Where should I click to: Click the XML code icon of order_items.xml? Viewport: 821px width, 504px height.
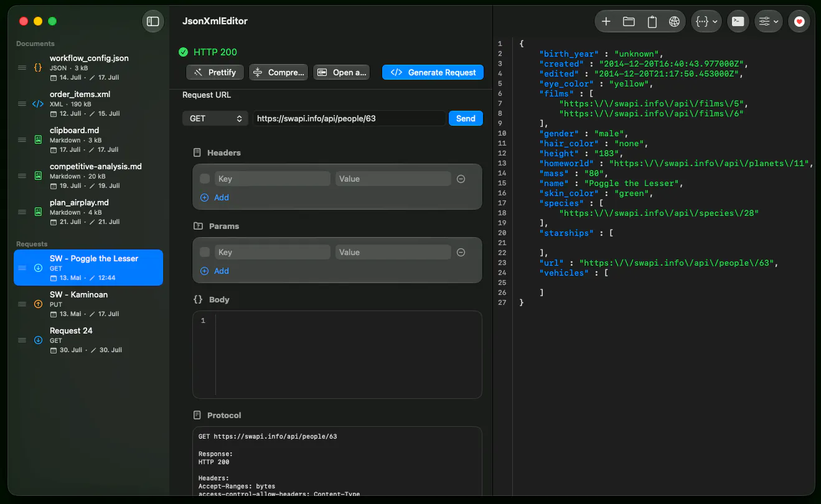point(38,103)
